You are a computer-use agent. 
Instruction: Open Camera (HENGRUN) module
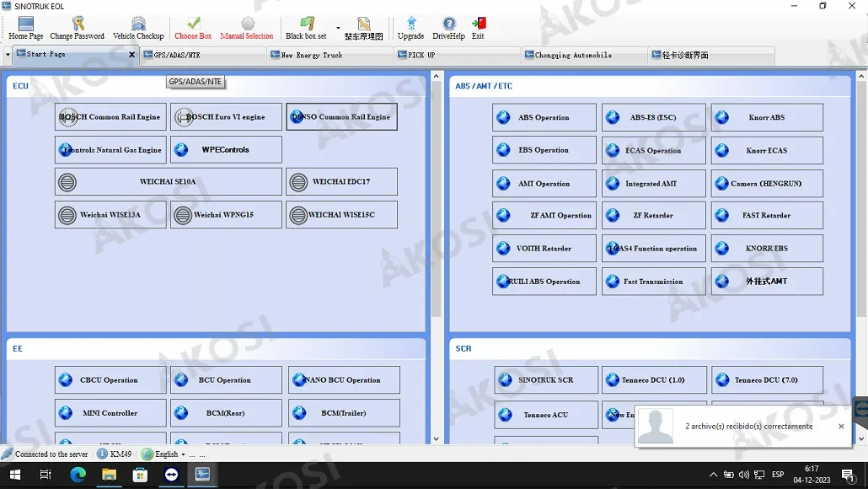767,183
